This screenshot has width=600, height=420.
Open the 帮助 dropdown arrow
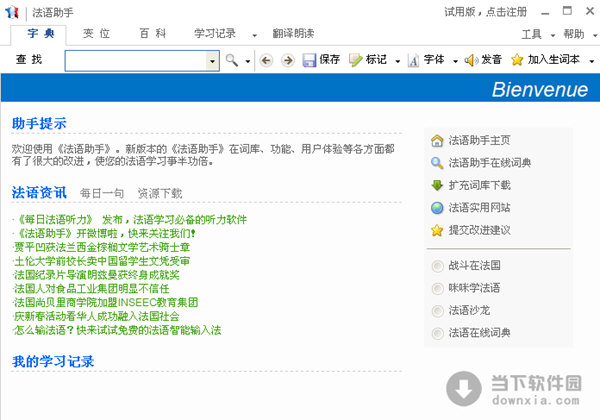[595, 36]
